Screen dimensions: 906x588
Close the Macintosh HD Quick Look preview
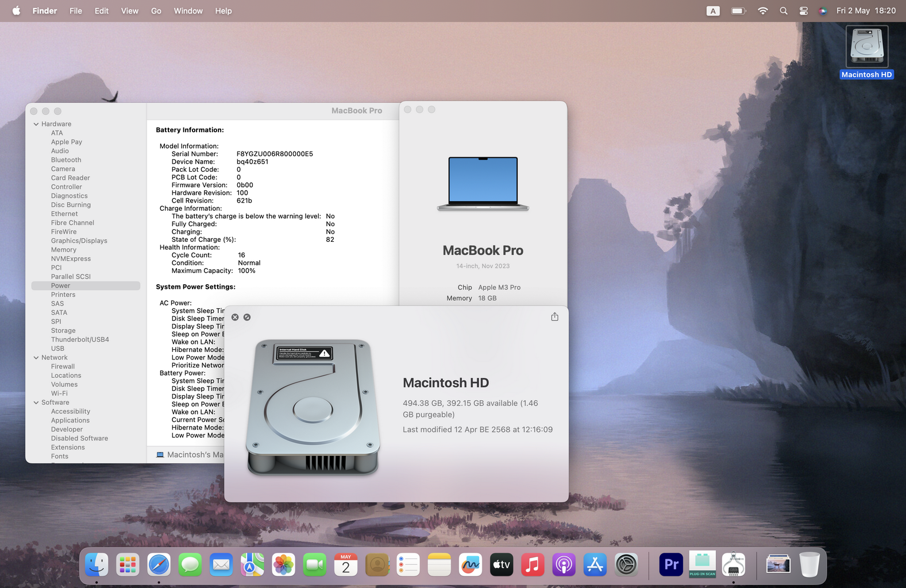[x=235, y=317]
